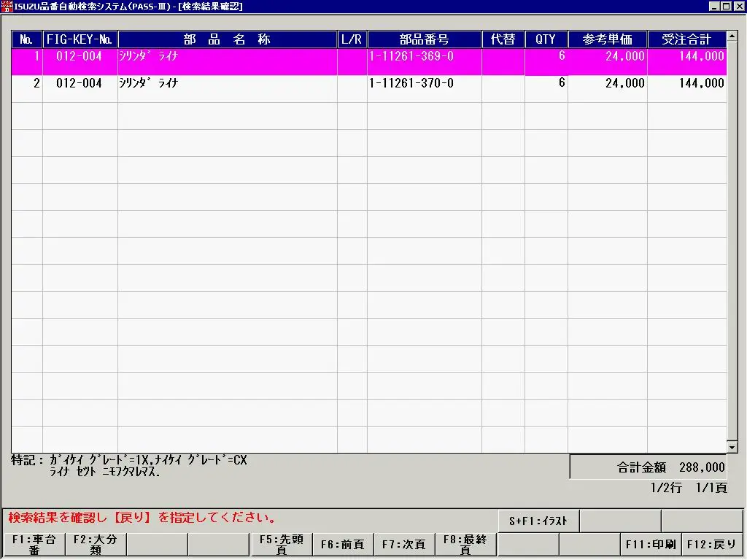Screen dimensions: 747x560
Task: Jump to last page with F8 最終頁
Action: click(465, 544)
